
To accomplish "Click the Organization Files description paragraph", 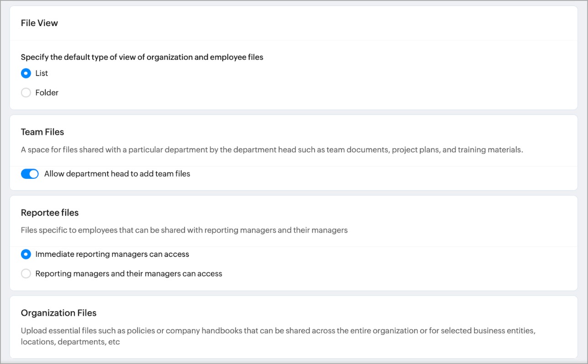I will tap(278, 336).
